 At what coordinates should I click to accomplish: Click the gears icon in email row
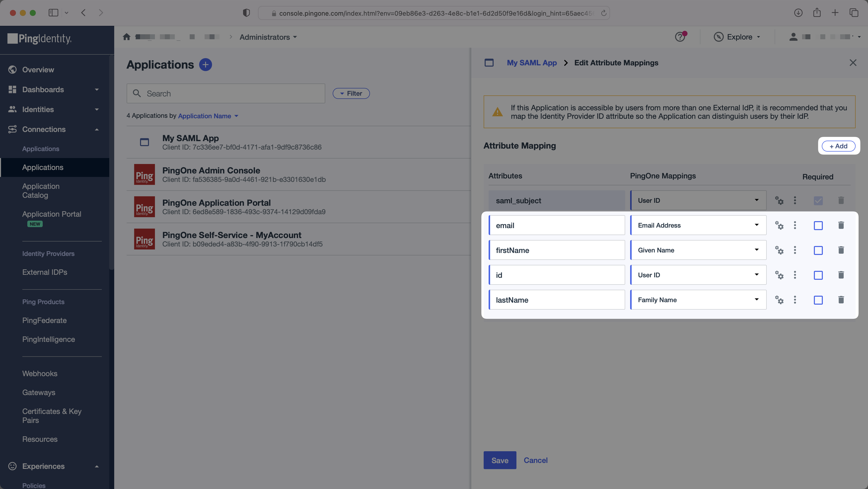point(779,225)
